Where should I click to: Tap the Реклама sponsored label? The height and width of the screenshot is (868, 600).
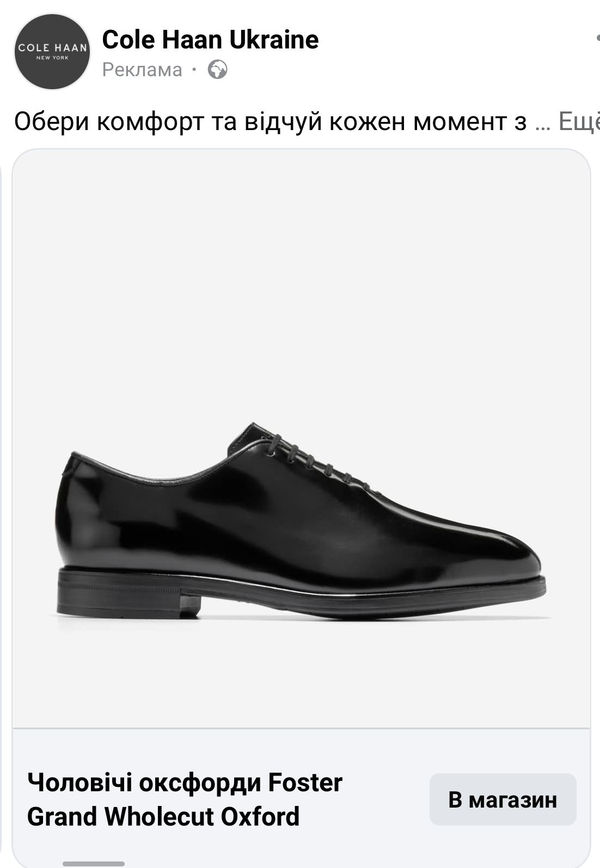click(x=142, y=70)
